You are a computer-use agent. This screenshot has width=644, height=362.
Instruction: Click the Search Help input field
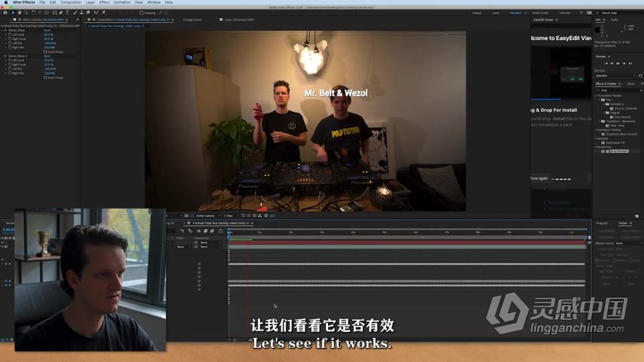(x=621, y=13)
